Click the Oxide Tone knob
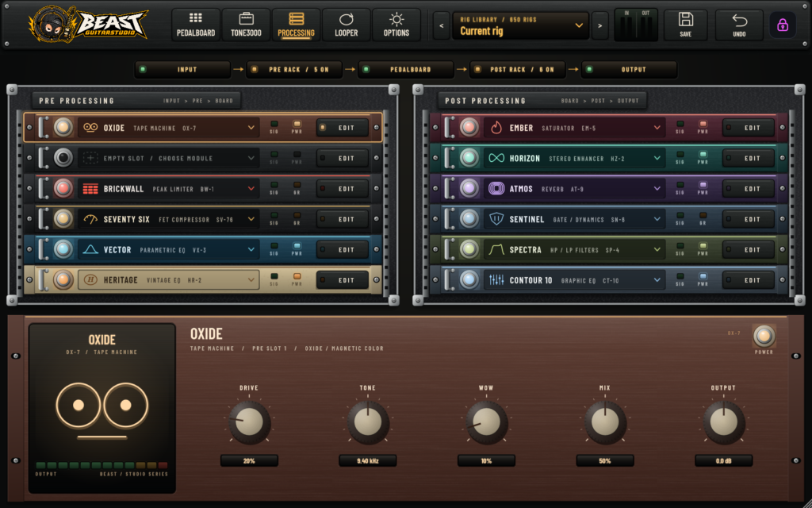Viewport: 812px width, 508px height. click(x=368, y=422)
